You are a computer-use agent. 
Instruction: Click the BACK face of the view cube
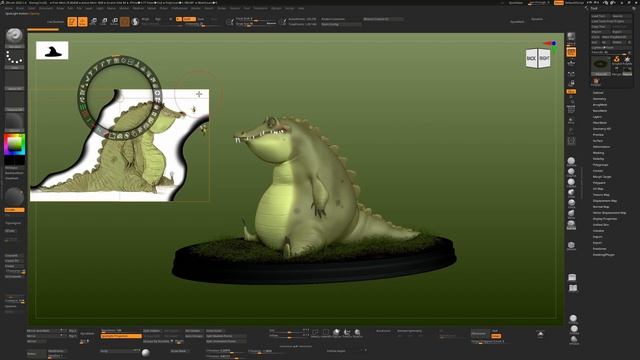pos(531,59)
